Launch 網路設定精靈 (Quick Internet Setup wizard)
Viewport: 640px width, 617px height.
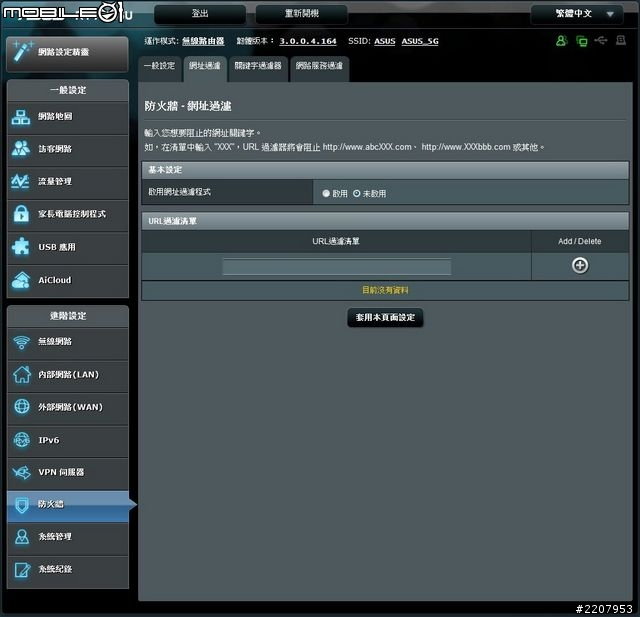point(66,52)
